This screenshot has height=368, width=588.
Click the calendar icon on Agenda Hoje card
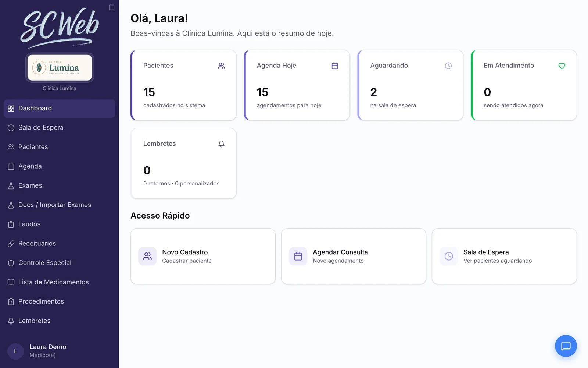pos(335,66)
